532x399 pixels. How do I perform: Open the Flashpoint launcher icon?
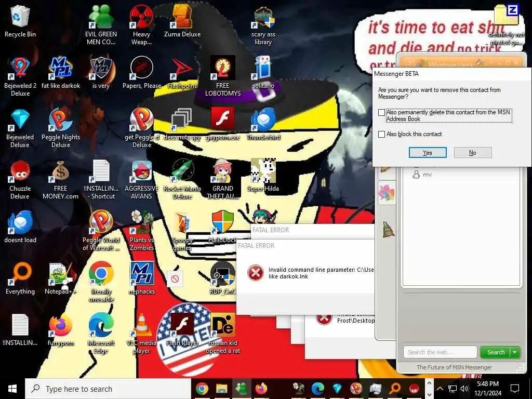(x=182, y=74)
